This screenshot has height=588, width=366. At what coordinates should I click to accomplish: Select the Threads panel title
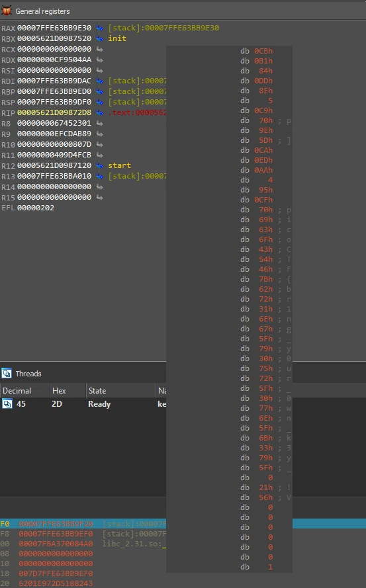(28, 374)
